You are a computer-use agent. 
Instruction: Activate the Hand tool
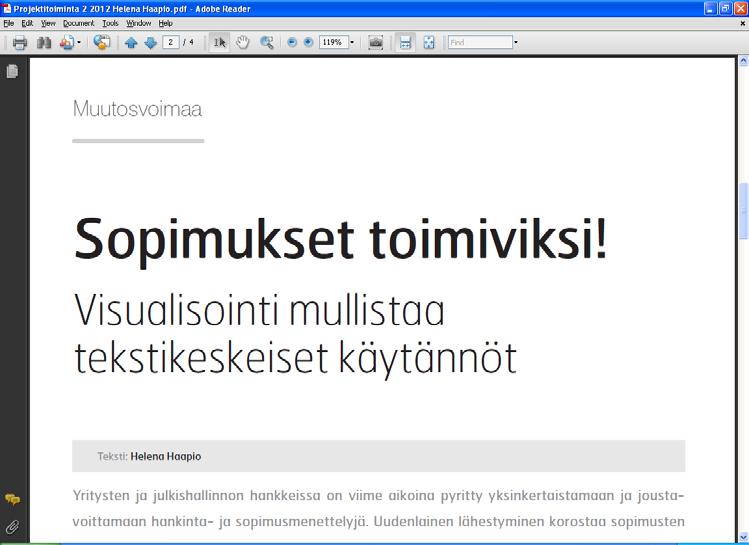tap(243, 43)
